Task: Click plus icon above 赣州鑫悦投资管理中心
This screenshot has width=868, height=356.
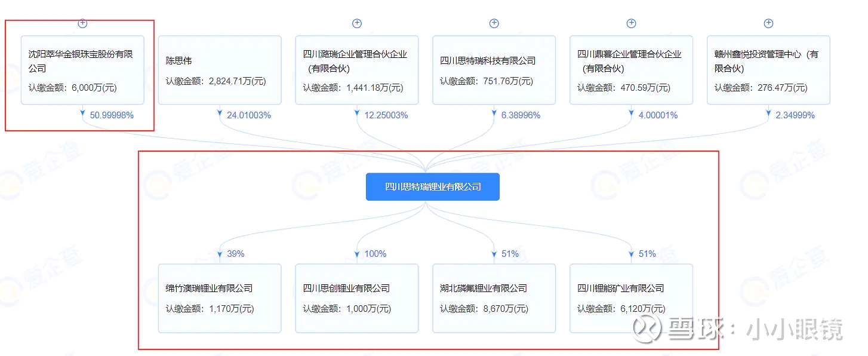Action: click(x=768, y=23)
